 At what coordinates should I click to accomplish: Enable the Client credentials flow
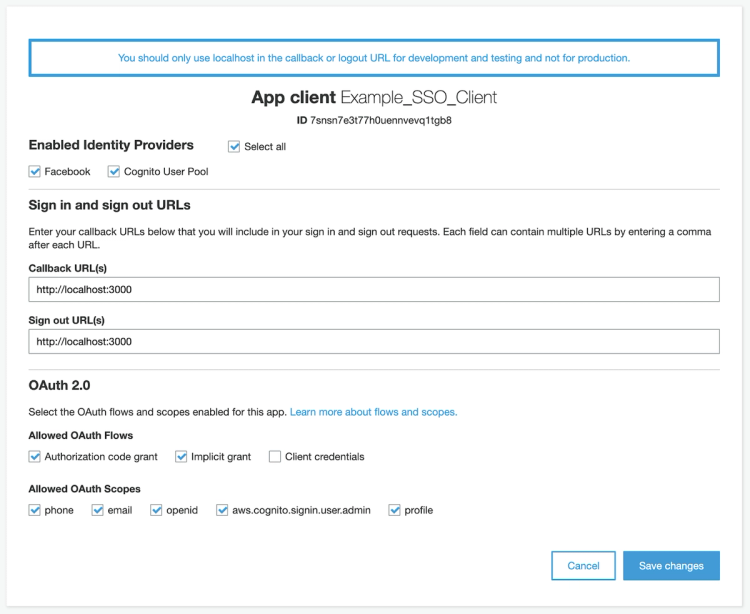[x=275, y=456]
